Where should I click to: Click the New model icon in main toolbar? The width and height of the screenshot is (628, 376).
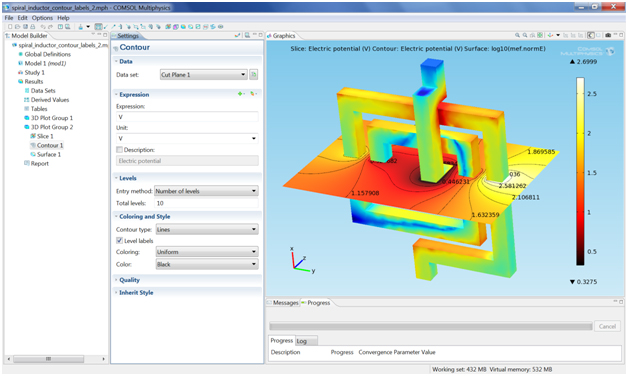(x=10, y=27)
